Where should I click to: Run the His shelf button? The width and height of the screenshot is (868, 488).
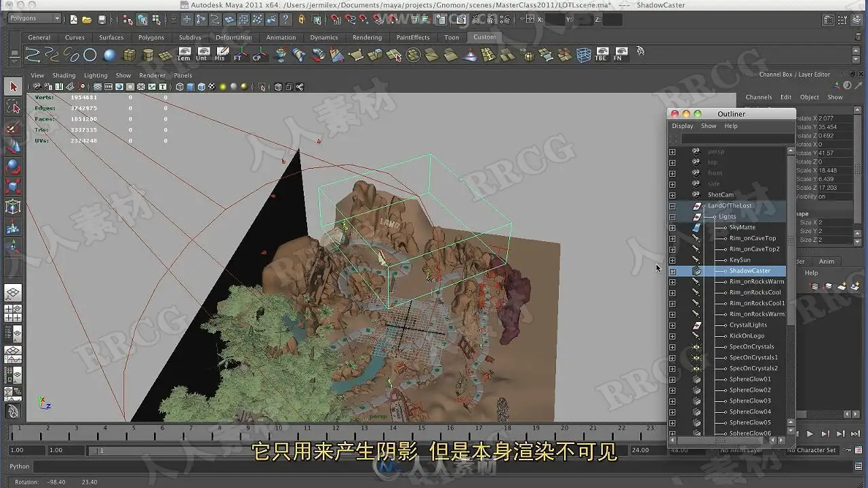coord(220,55)
